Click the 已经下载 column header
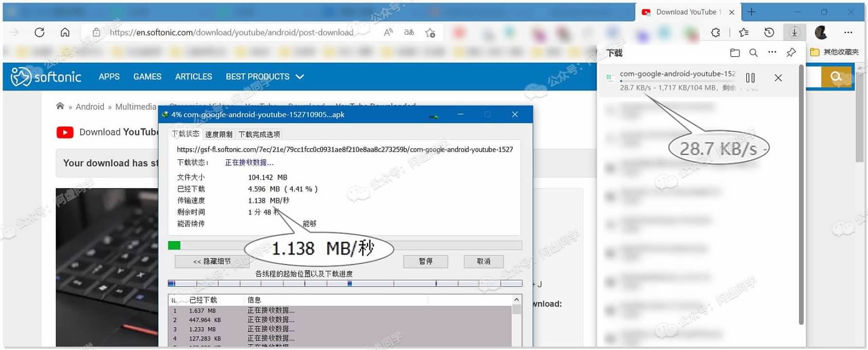The image size is (868, 350). pos(203,300)
